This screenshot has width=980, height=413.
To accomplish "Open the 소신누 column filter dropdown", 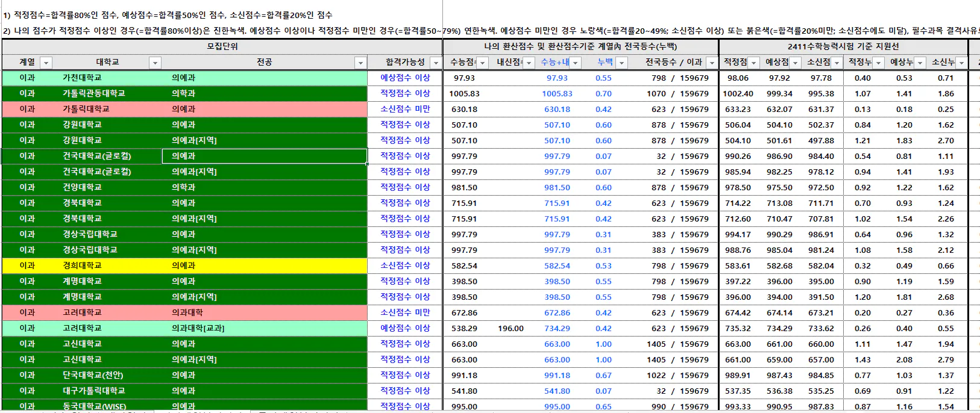I will [961, 63].
